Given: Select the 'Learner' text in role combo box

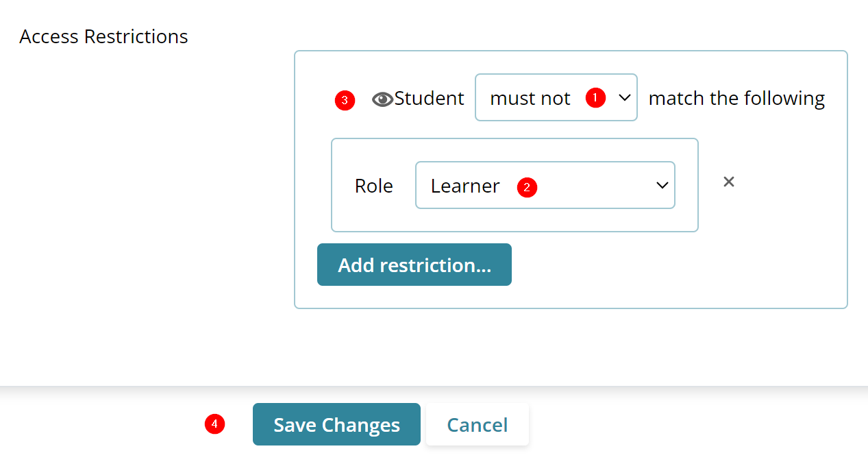Looking at the screenshot, I should click(465, 186).
